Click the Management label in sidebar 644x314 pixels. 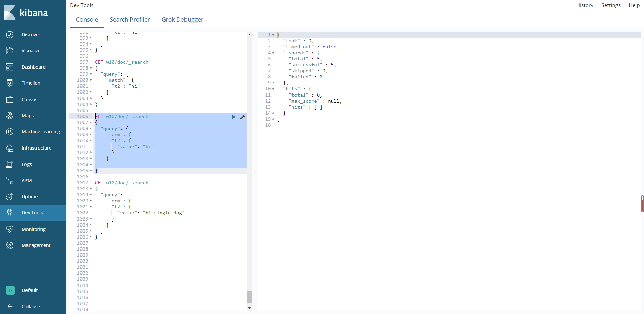[36, 245]
